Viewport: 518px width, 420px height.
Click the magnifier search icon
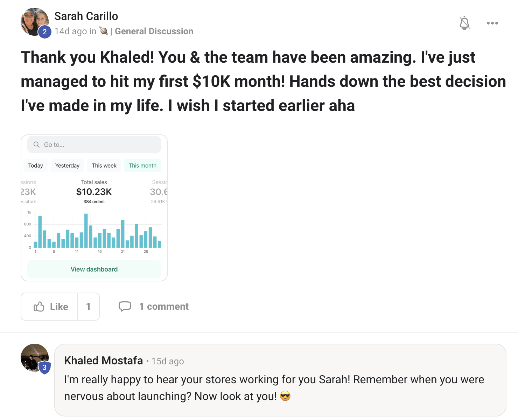(x=36, y=145)
